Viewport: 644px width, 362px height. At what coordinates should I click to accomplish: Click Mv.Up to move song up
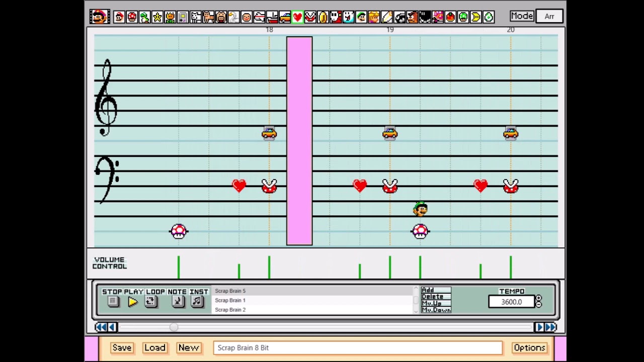point(436,303)
